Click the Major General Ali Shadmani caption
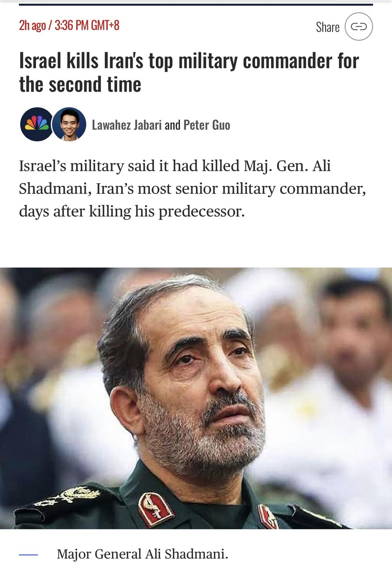 [142, 554]
